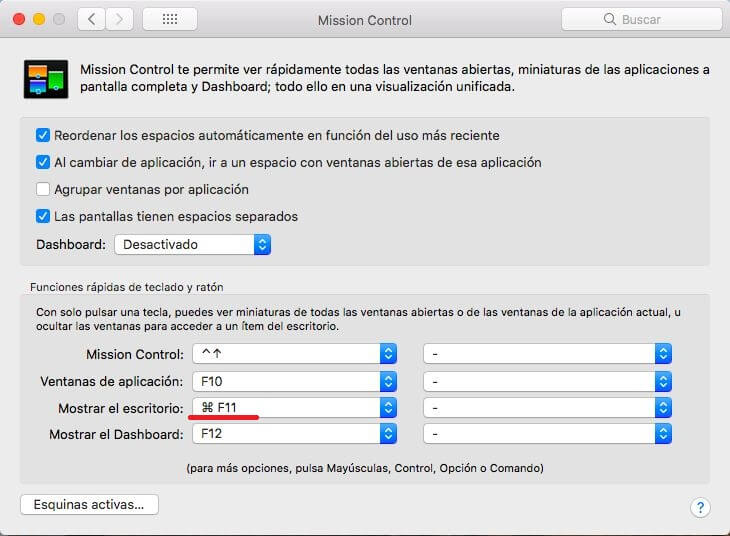Toggle Al cambiar de aplicación checkbox

pyautogui.click(x=43, y=163)
